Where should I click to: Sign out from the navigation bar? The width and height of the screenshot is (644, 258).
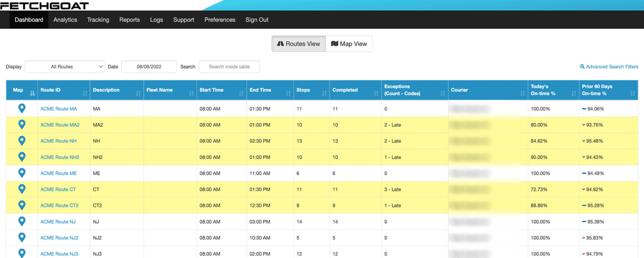tap(257, 20)
